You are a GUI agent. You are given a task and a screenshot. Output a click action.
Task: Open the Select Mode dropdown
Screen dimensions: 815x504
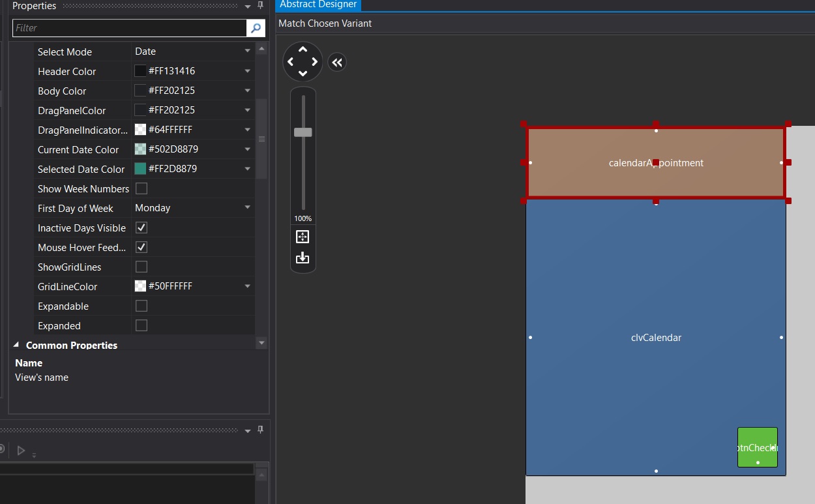(193, 52)
